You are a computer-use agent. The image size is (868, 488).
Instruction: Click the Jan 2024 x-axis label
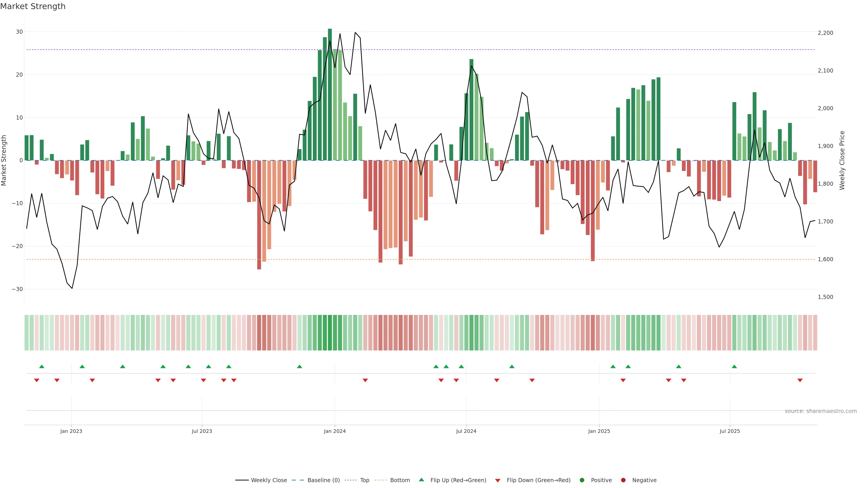click(335, 431)
